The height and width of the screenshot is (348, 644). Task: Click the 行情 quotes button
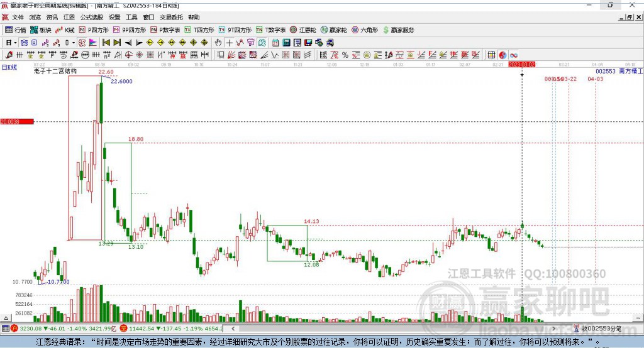[16, 30]
